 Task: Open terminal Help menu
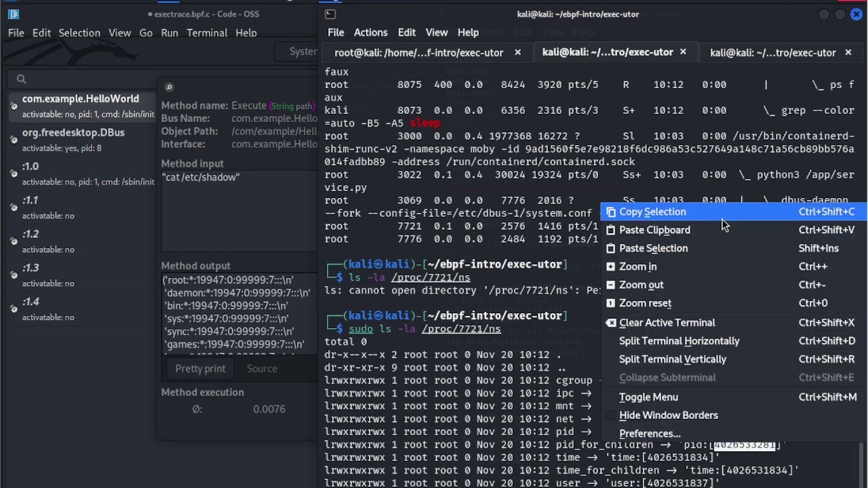click(x=468, y=32)
